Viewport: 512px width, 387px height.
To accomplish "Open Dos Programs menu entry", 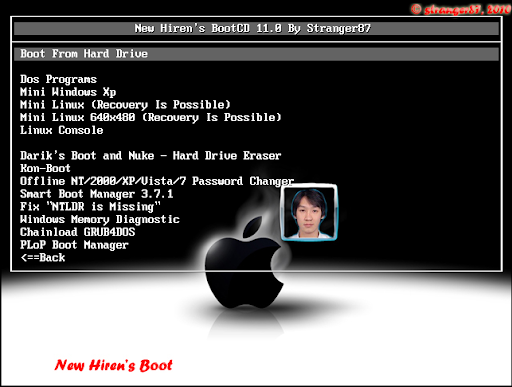I will click(x=58, y=79).
